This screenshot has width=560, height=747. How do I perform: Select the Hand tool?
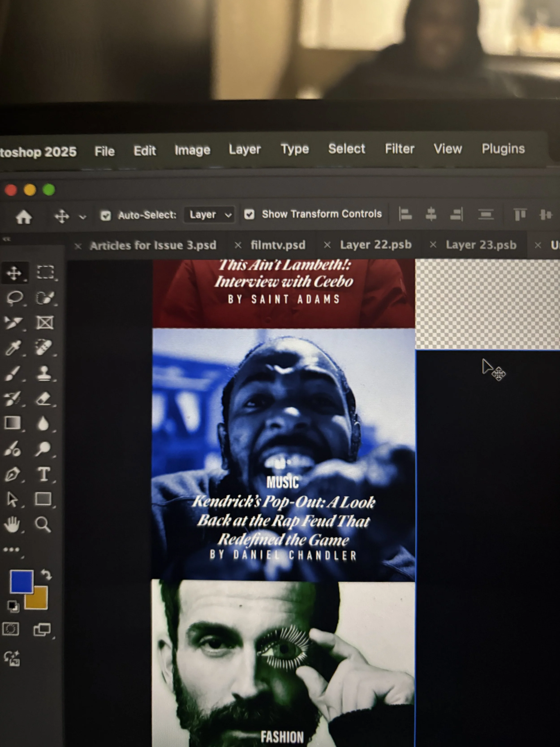pos(12,524)
